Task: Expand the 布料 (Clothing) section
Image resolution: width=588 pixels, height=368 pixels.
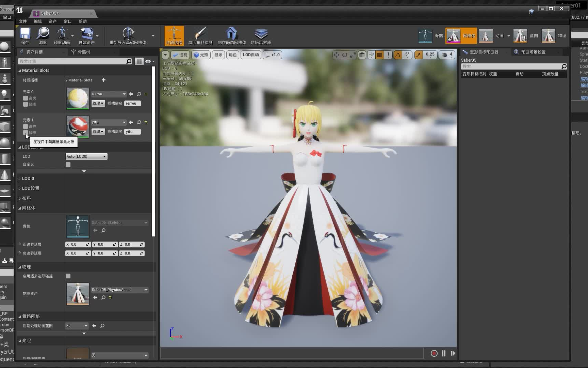Action: point(20,199)
